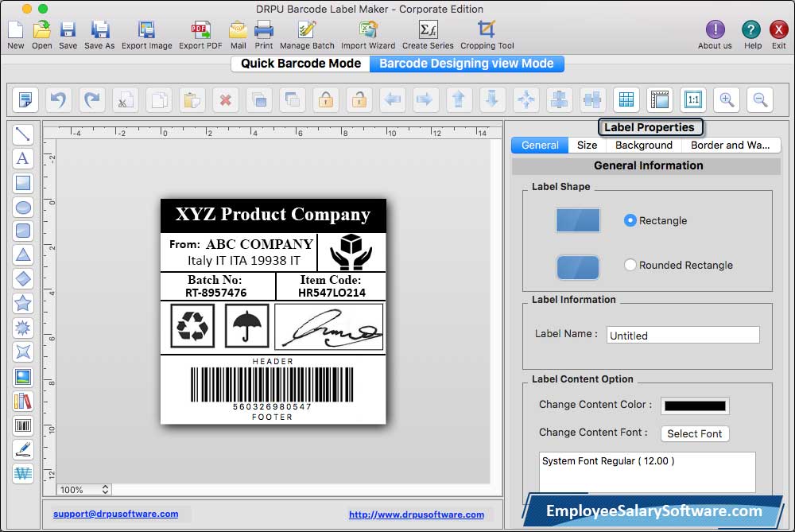This screenshot has width=795, height=532.
Task: Unlock the selected object
Action: pos(359,99)
